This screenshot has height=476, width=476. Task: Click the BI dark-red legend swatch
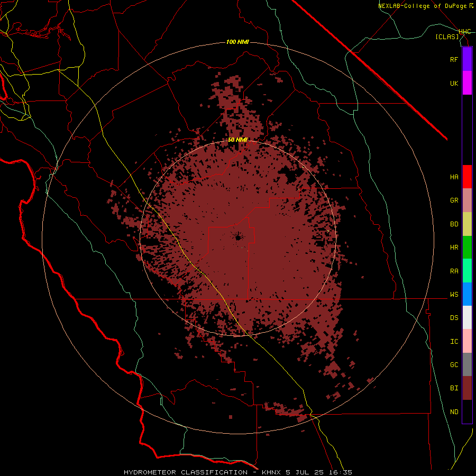pos(467,388)
